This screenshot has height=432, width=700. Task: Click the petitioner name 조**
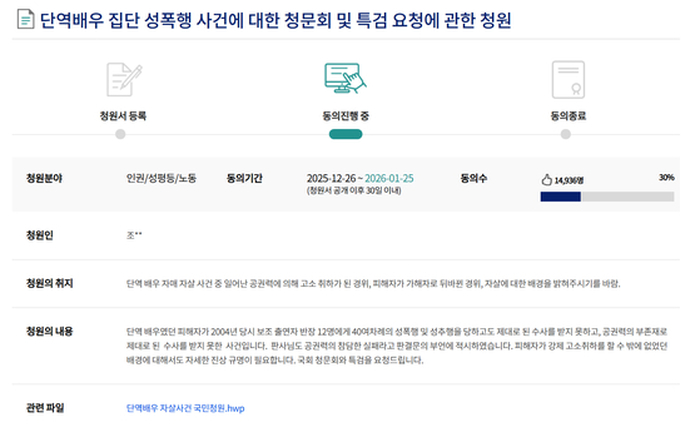tap(135, 235)
